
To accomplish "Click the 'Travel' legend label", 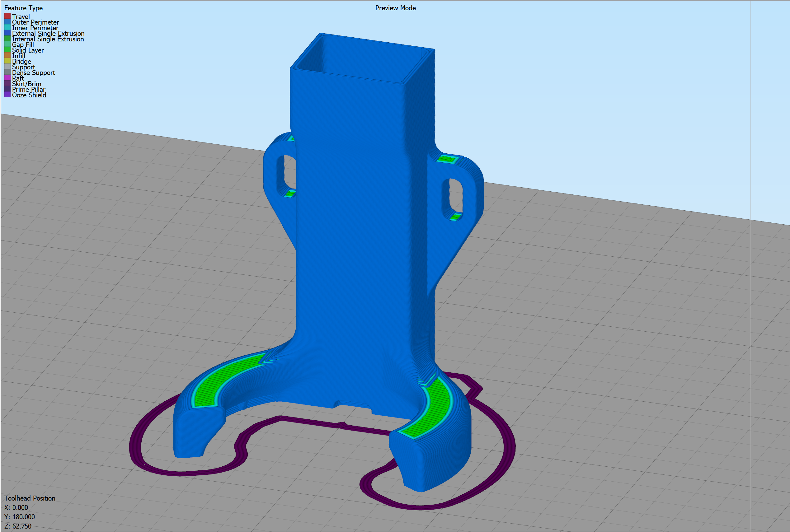I will pos(21,16).
